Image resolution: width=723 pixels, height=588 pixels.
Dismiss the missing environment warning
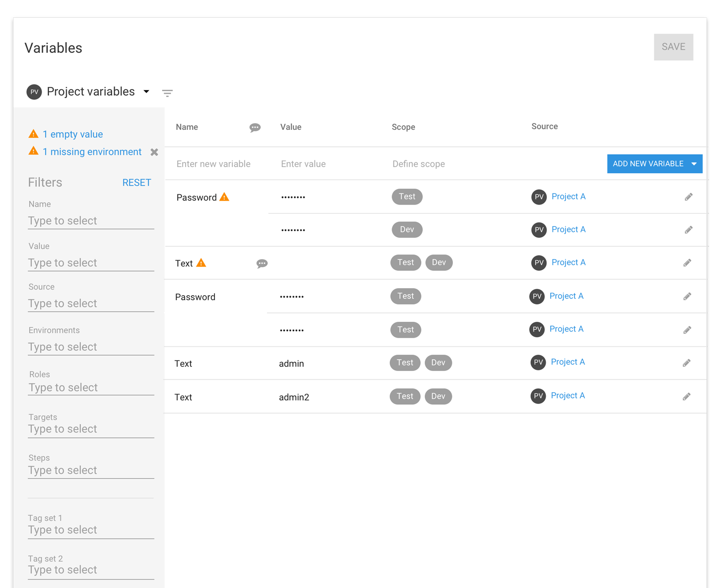(x=154, y=152)
